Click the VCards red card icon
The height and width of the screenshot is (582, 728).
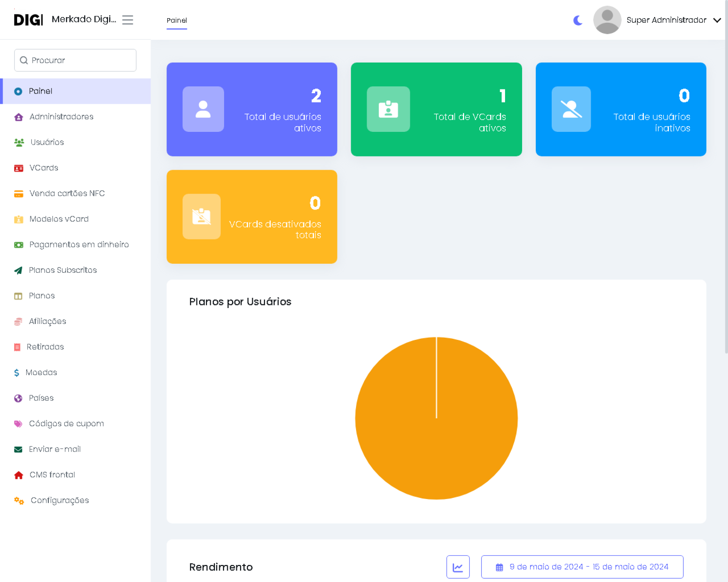19,168
